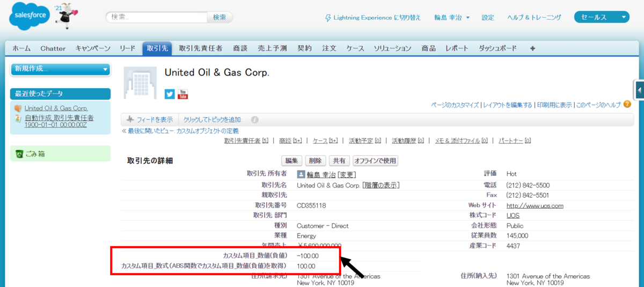Open 自動作成_取引先責任者 recent item

coord(59,121)
